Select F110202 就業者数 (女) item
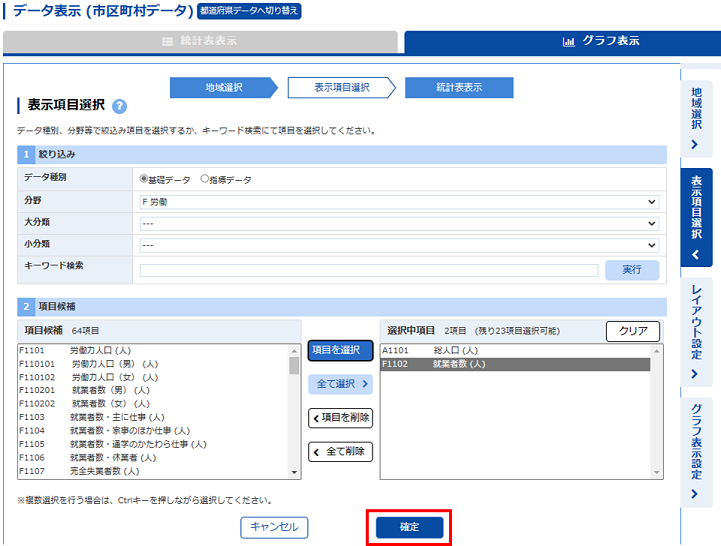Viewport: 721px width, 546px height. click(154, 403)
